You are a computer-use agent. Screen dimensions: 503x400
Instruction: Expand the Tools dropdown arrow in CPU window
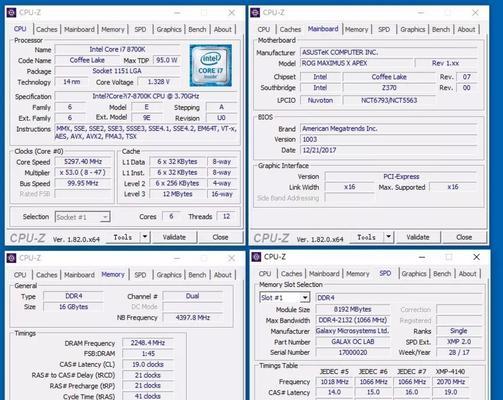145,237
